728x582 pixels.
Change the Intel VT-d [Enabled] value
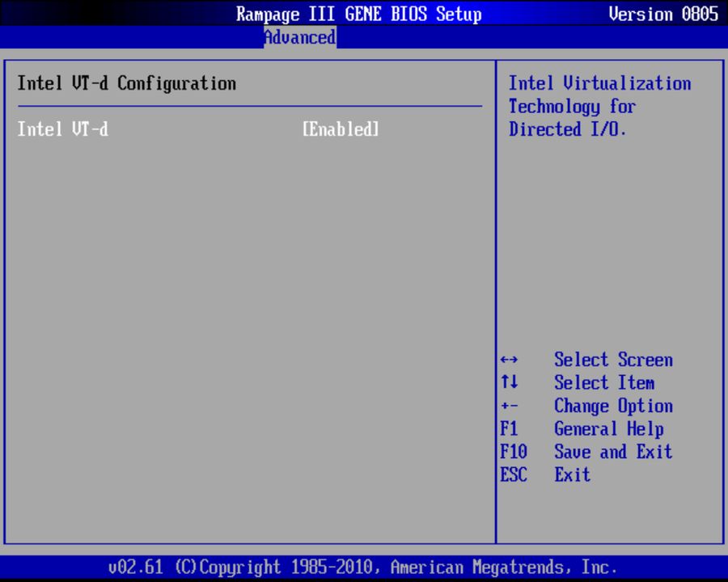tap(341, 129)
